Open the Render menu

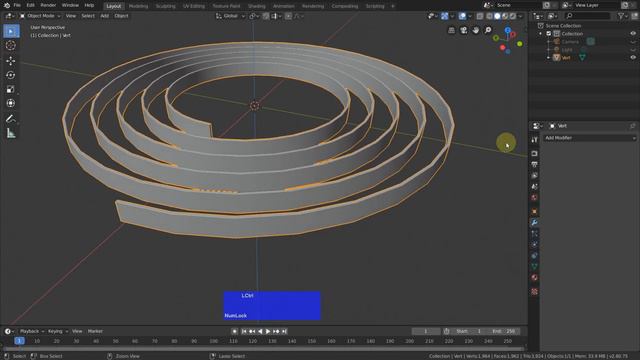(x=48, y=5)
